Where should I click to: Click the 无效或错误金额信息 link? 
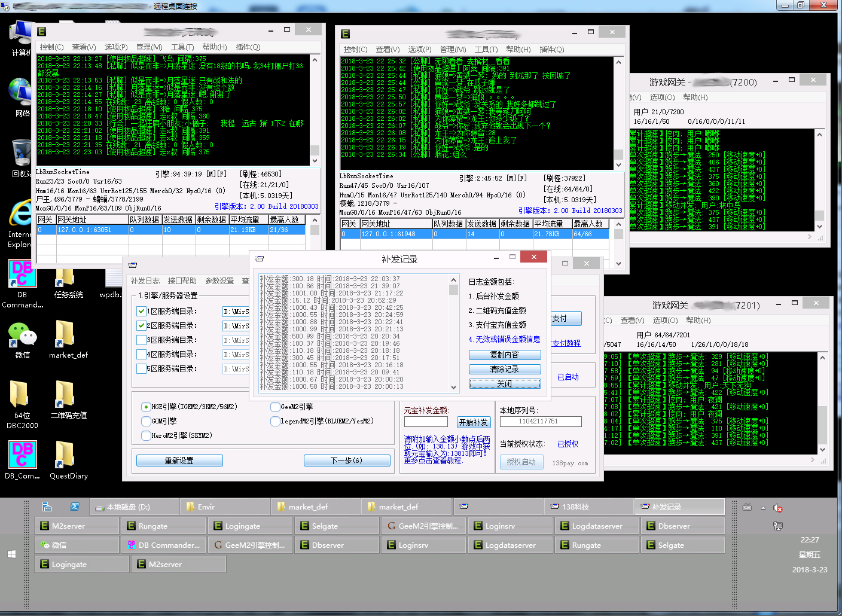pyautogui.click(x=507, y=339)
